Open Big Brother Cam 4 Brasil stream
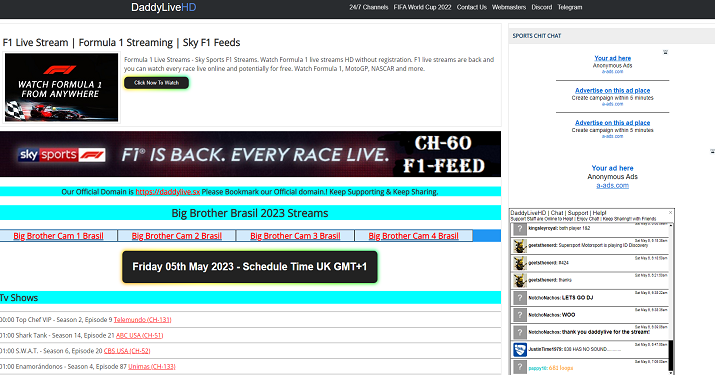This screenshot has height=375, width=715. [413, 236]
